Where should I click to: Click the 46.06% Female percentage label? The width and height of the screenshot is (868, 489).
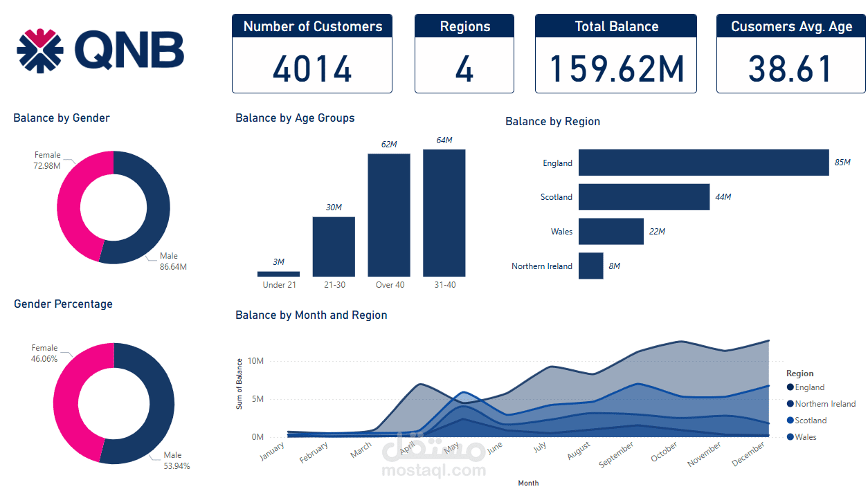point(45,359)
